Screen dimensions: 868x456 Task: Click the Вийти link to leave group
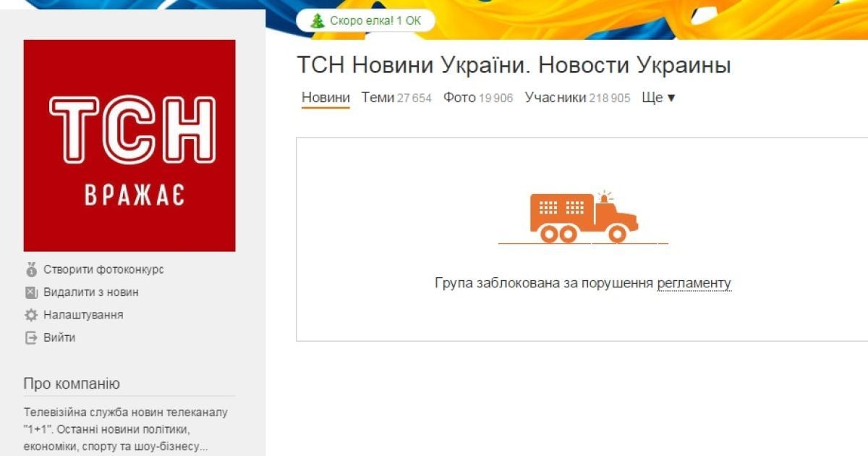click(x=59, y=337)
